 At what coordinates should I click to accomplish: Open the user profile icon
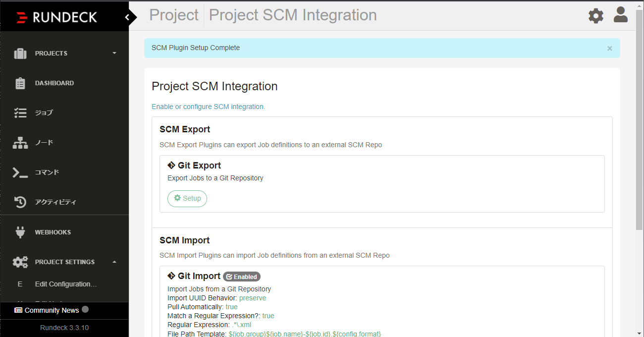coord(621,15)
